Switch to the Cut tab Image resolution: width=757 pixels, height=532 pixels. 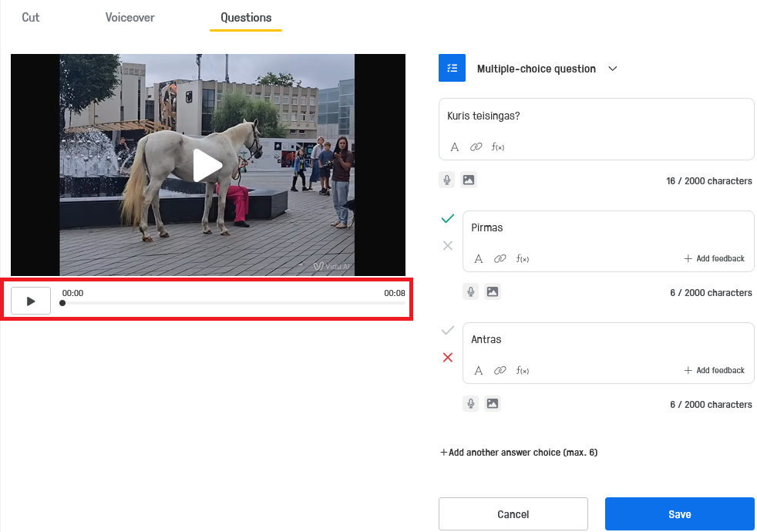pos(31,17)
